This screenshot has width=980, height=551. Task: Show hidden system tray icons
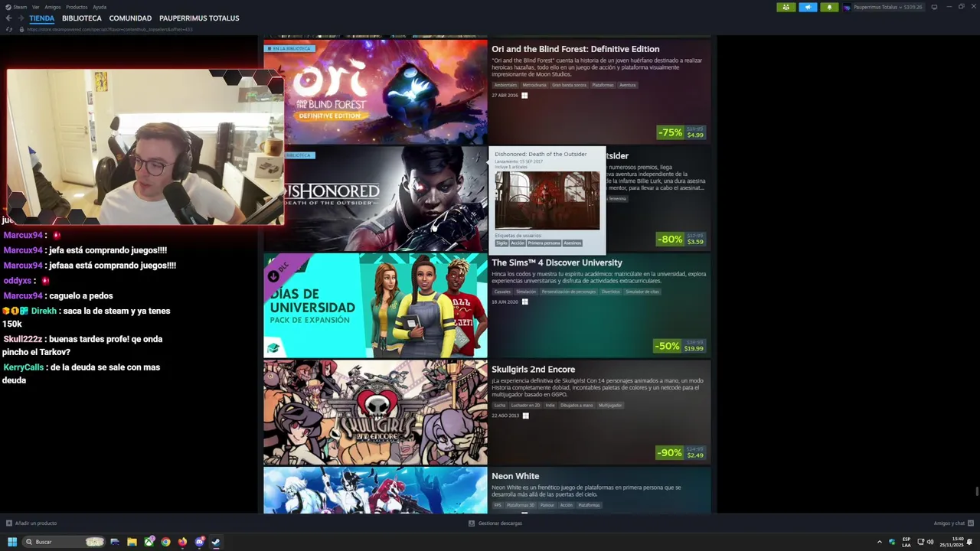pos(879,542)
